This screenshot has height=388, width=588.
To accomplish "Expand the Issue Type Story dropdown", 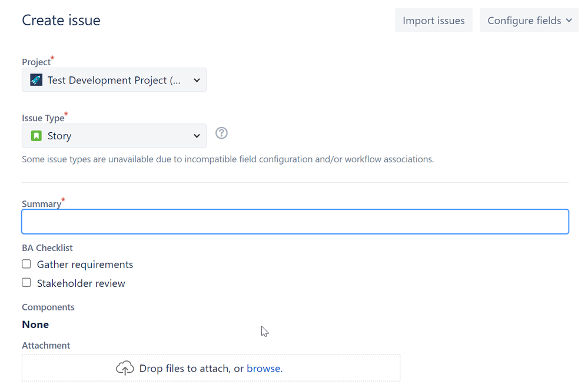I will (x=114, y=136).
